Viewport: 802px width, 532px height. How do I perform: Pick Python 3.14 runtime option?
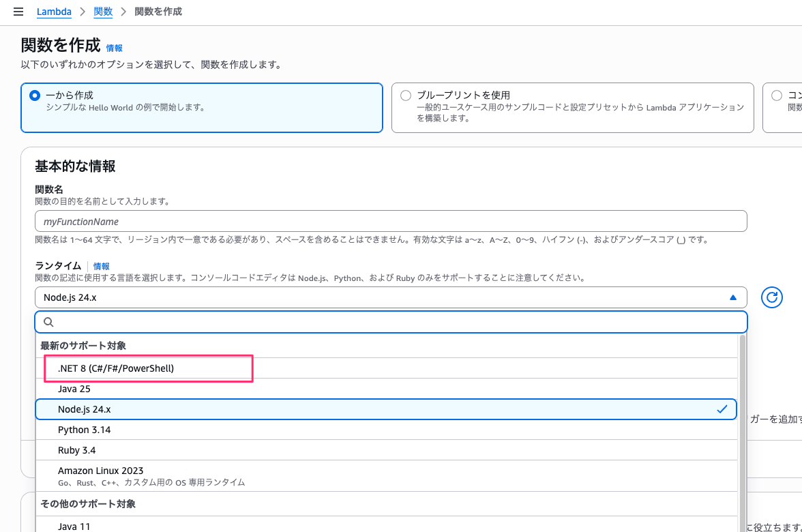click(84, 430)
